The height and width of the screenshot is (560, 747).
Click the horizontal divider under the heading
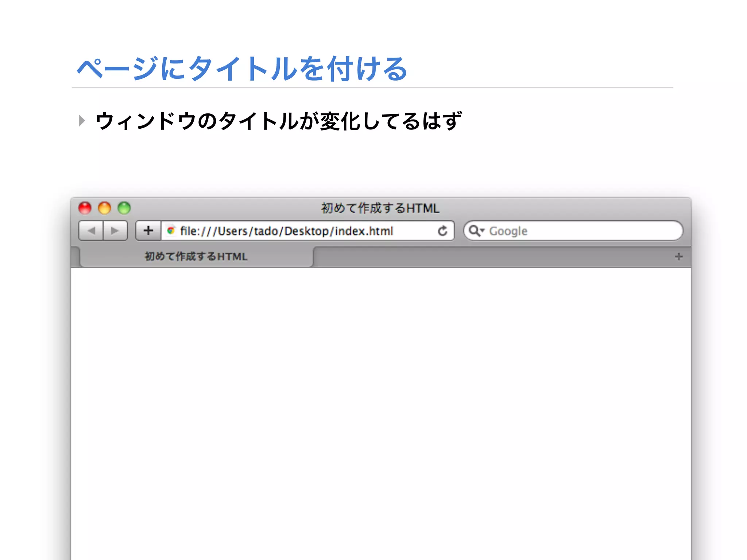[x=372, y=88]
